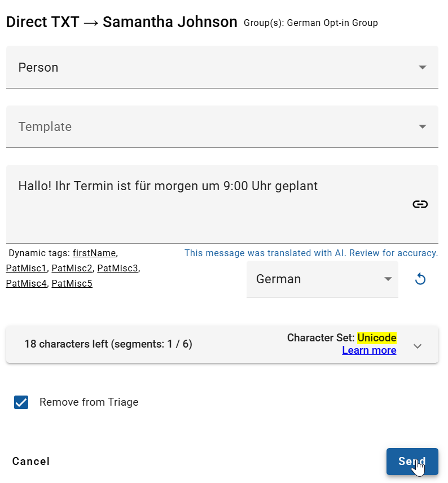
Task: Open the Person dropdown
Action: [222, 67]
